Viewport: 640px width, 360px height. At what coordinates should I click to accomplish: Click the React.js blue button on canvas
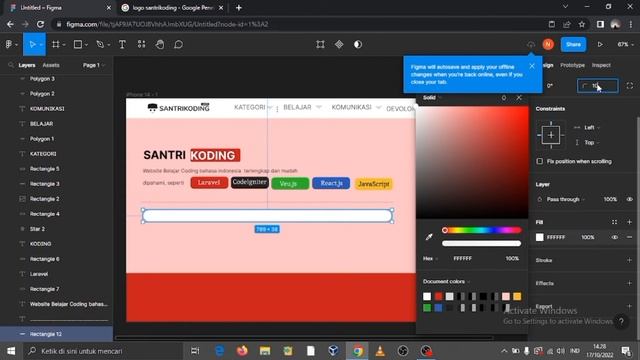click(331, 183)
